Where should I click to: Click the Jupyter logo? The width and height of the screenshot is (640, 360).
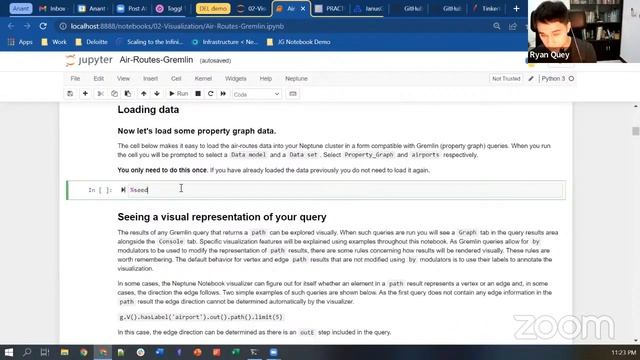point(89,60)
